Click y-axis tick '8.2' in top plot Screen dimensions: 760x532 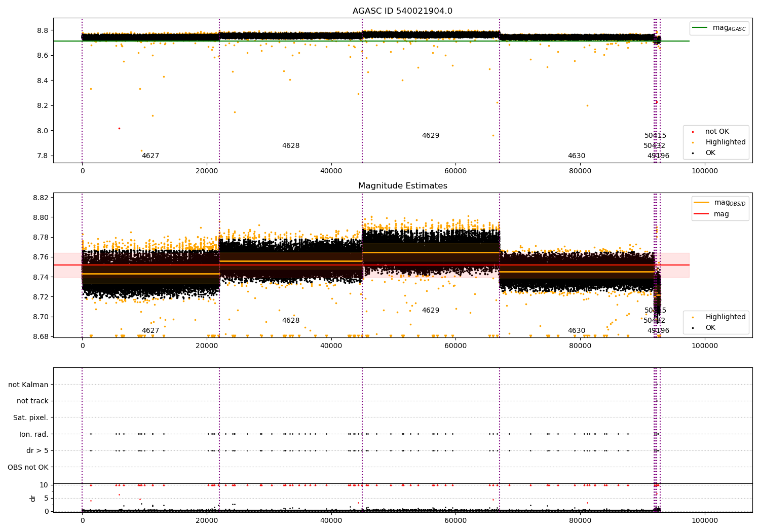(43, 105)
